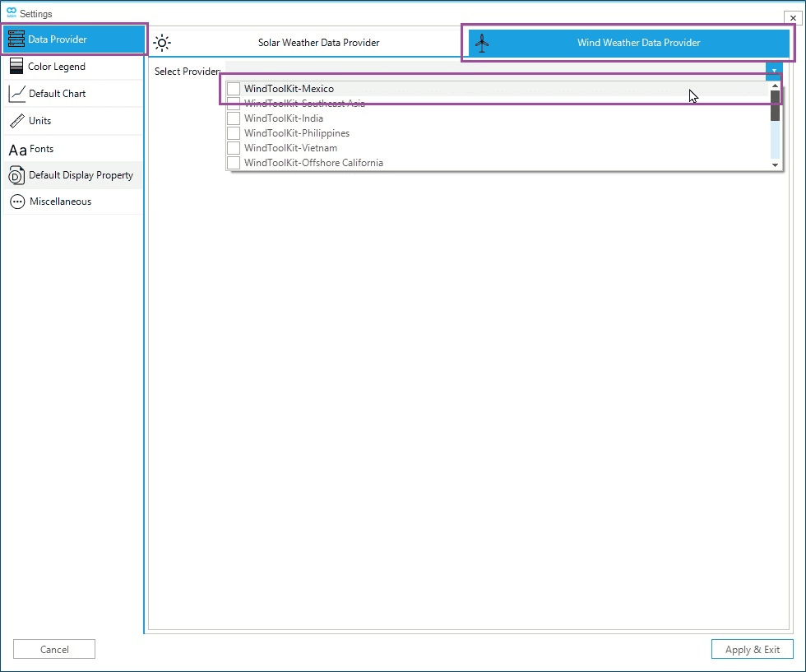Click the provider list scrollbar thumb
The image size is (806, 672).
coord(775,106)
